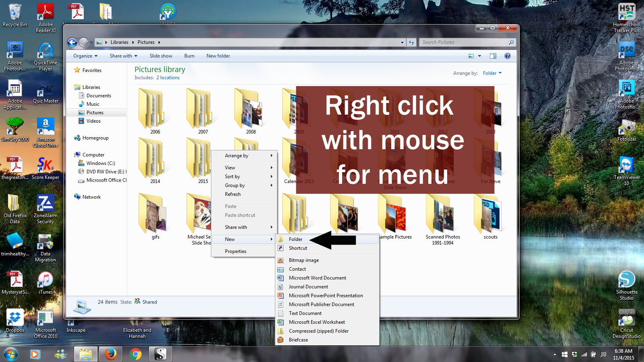Screen dimensions: 644x362
Task: Click Libraries in the address breadcrumb
Action: tap(120, 42)
